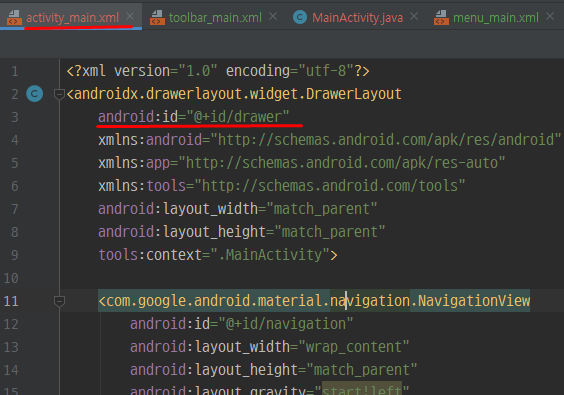Close the activity_main.xml tab

(x=130, y=16)
